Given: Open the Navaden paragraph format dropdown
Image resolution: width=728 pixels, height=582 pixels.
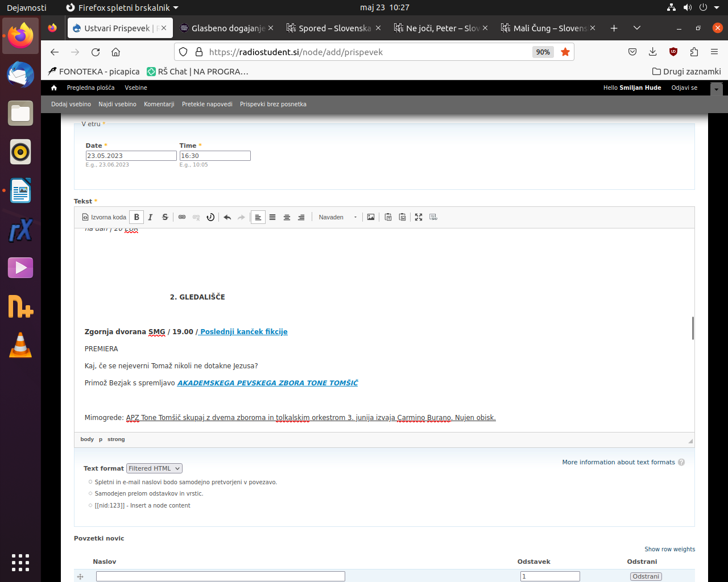Looking at the screenshot, I should (338, 217).
